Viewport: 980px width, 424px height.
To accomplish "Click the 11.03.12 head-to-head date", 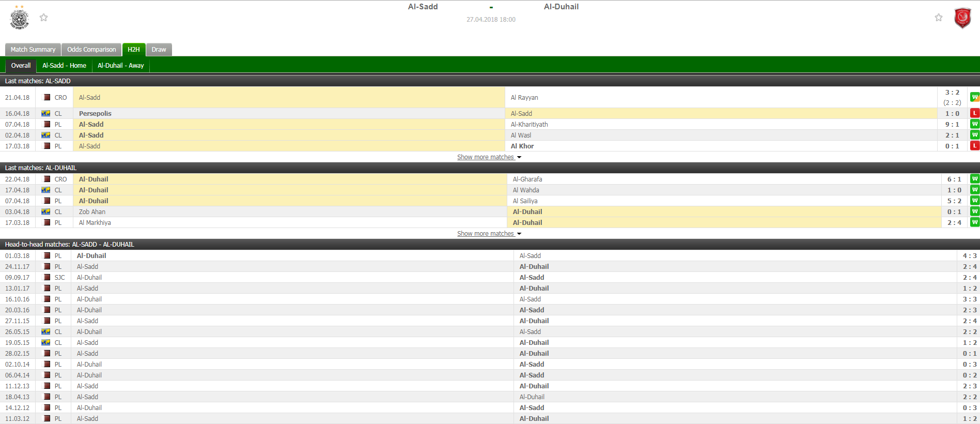I will 18,418.
